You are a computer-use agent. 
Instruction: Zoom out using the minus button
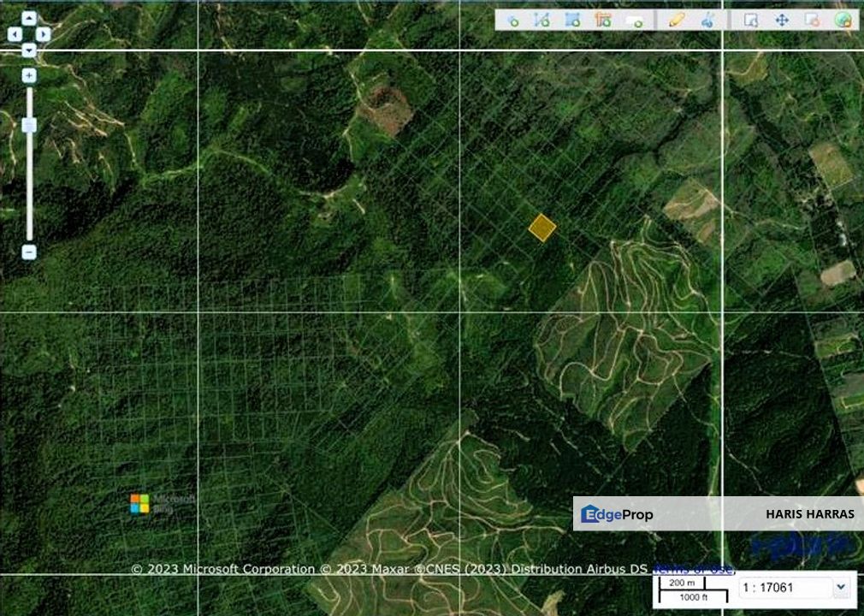(x=28, y=252)
